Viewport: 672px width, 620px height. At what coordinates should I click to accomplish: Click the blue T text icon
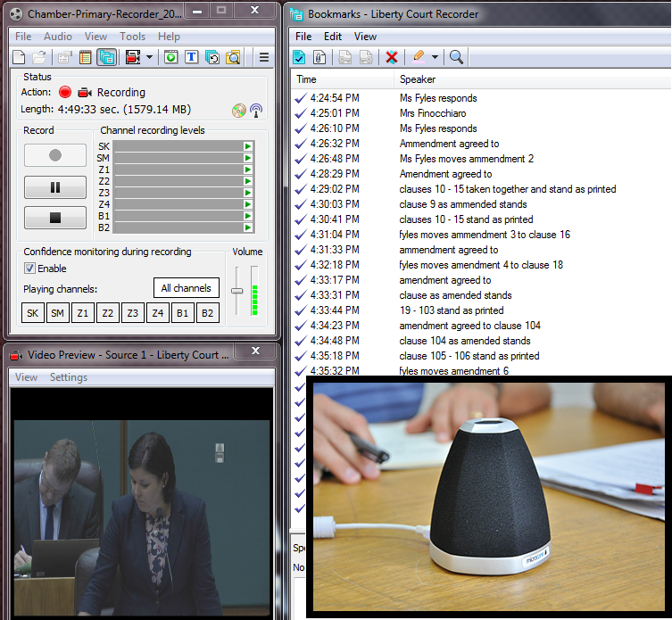(x=192, y=57)
